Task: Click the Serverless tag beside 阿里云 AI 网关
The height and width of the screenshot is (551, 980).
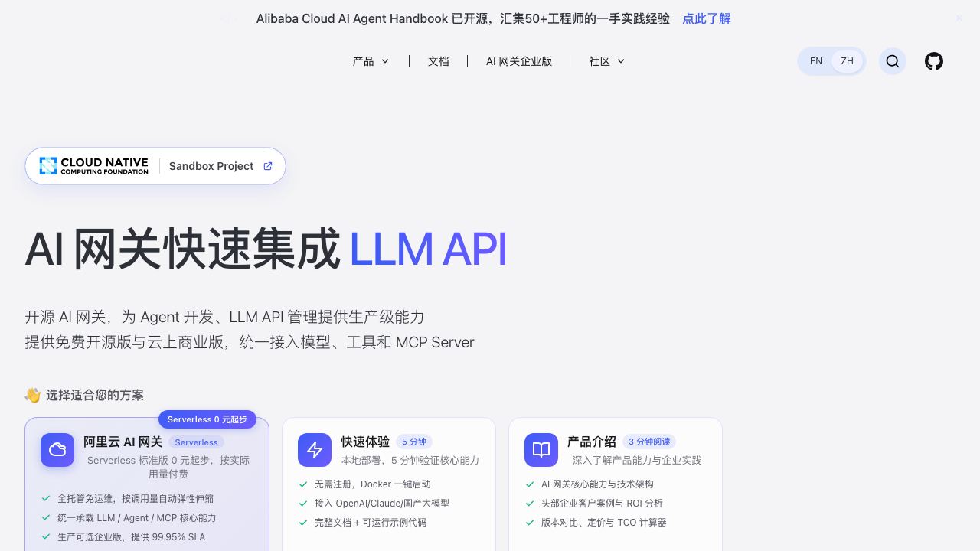Action: (x=196, y=442)
